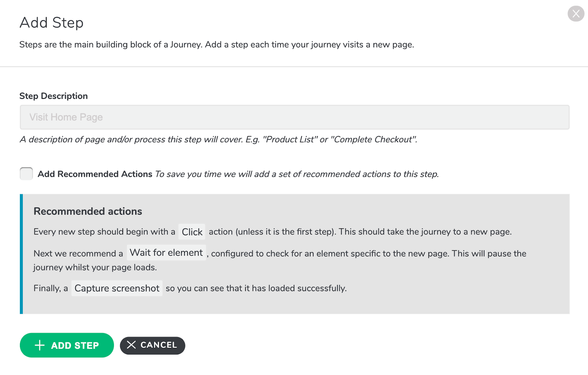Viewport: 588px width, 375px height.
Task: Click the subtitle about Journey building blocks
Action: click(217, 45)
